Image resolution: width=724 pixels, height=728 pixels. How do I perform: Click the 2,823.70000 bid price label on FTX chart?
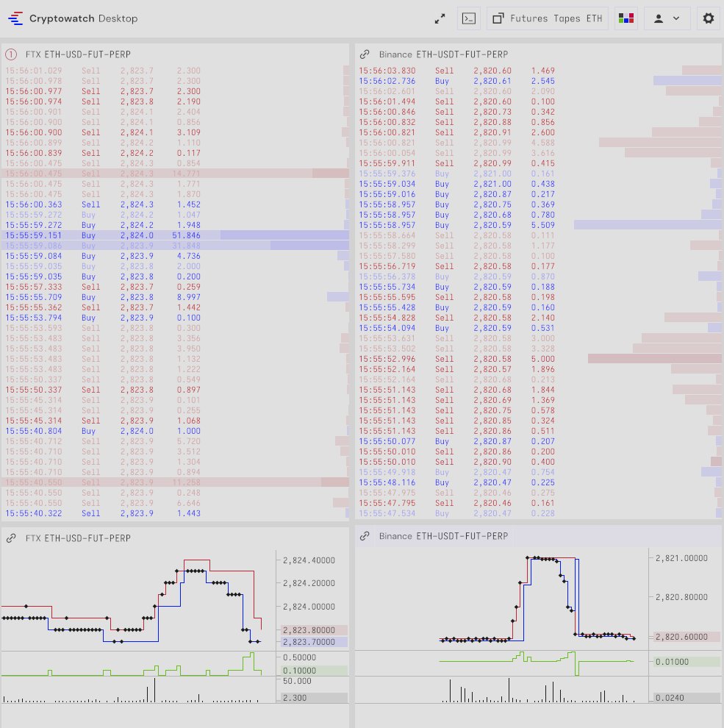[x=314, y=642]
